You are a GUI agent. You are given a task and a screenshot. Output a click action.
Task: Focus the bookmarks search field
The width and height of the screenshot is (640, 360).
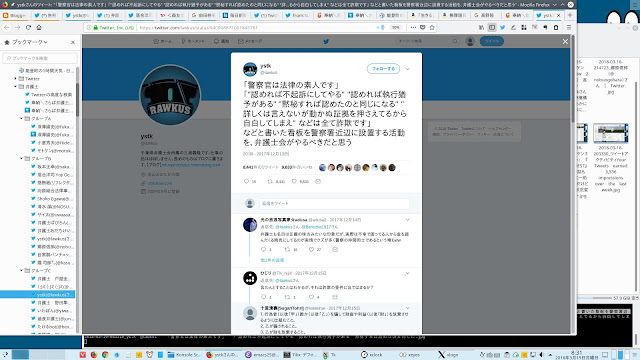(40, 58)
